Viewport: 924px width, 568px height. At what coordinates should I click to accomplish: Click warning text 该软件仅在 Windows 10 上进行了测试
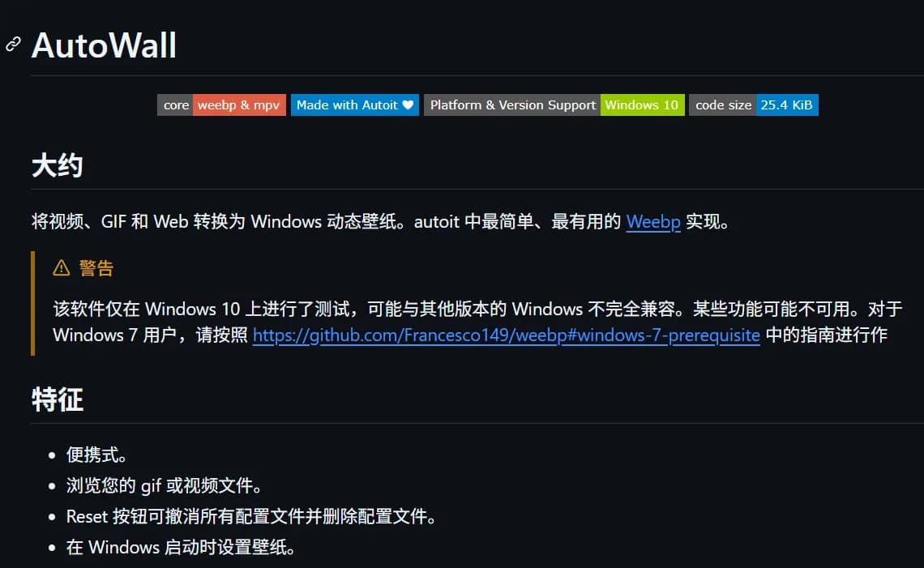point(203,309)
